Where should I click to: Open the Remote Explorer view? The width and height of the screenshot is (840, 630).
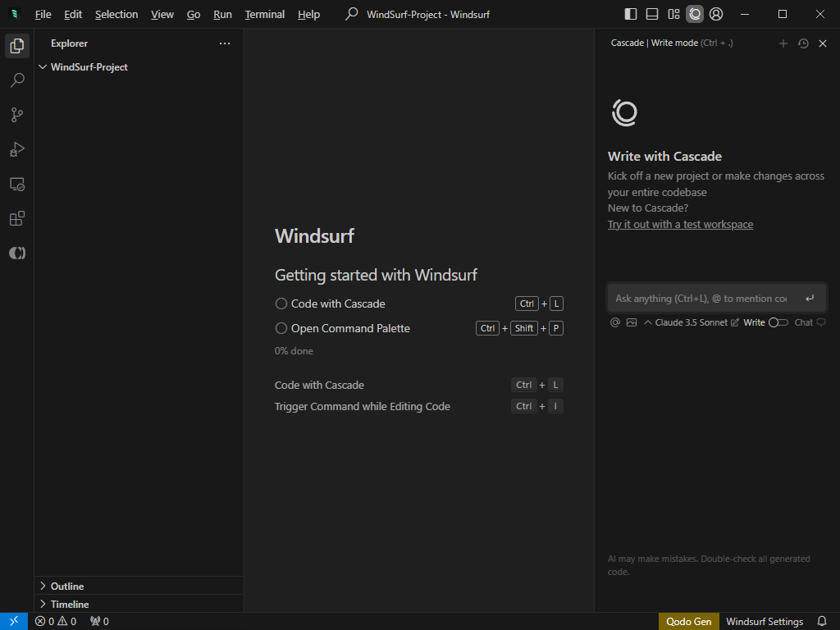(17, 185)
